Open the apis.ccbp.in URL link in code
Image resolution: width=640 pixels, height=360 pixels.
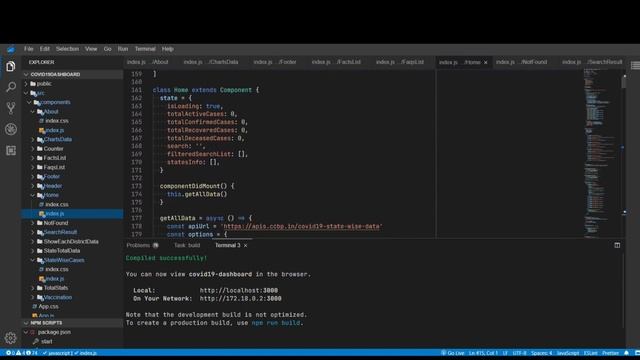coord(302,226)
